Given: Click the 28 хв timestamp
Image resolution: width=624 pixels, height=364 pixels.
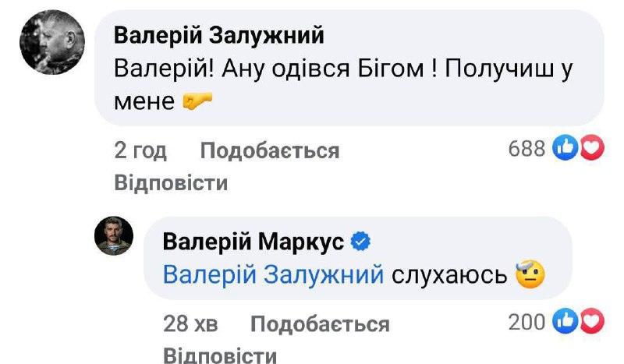Looking at the screenshot, I should click(190, 323).
